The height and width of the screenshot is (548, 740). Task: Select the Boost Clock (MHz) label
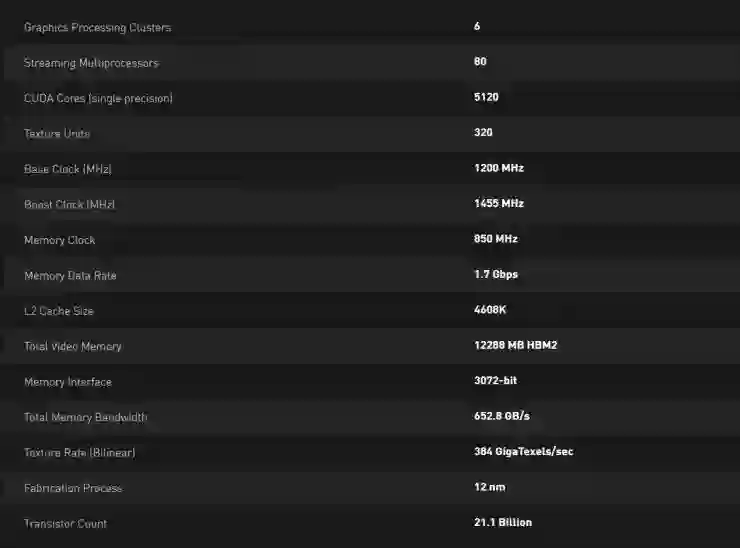70,205
